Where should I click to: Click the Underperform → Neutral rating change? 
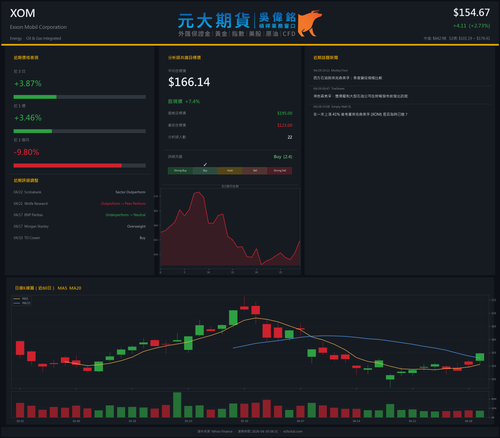click(x=126, y=215)
